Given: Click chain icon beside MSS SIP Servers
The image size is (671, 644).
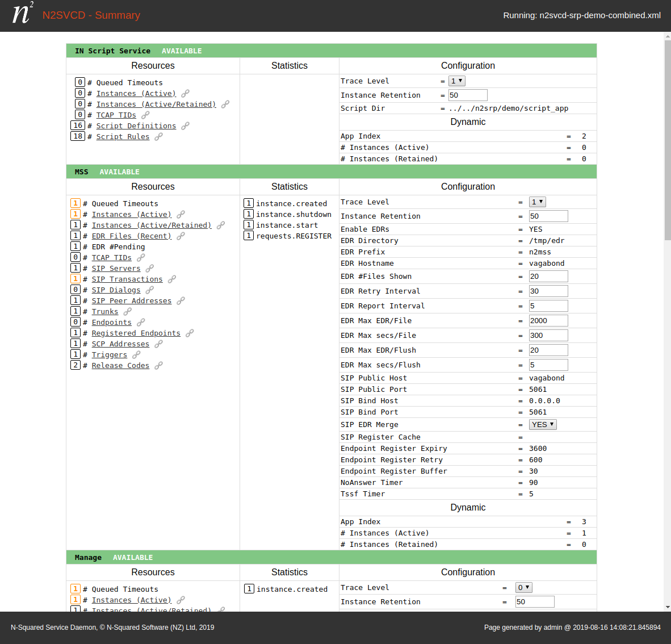Looking at the screenshot, I should tap(149, 269).
